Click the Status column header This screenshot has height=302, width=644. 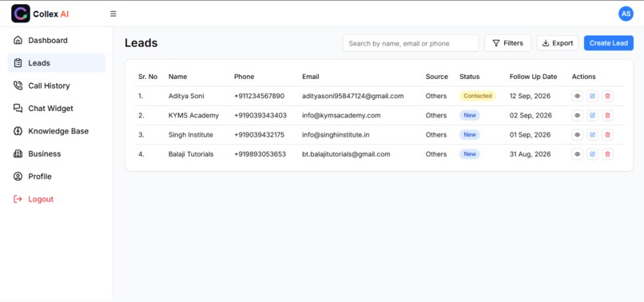point(470,77)
